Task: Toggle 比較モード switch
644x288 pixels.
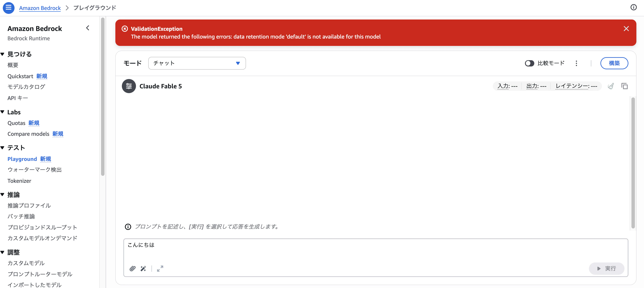Action: [529, 63]
